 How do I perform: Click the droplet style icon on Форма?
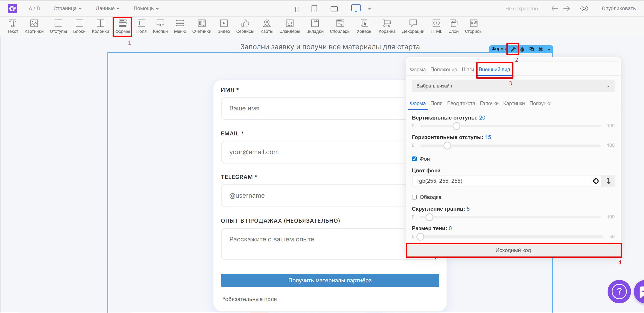[x=522, y=49]
